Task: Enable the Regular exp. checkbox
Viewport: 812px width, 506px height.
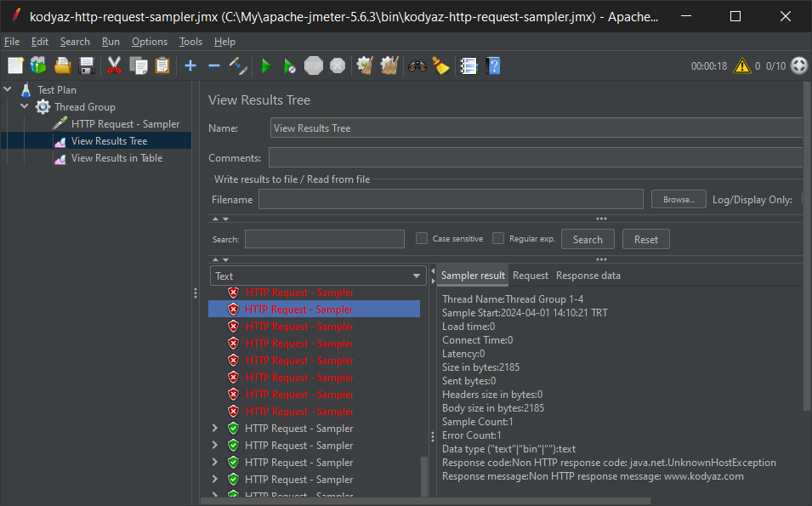Action: click(498, 238)
